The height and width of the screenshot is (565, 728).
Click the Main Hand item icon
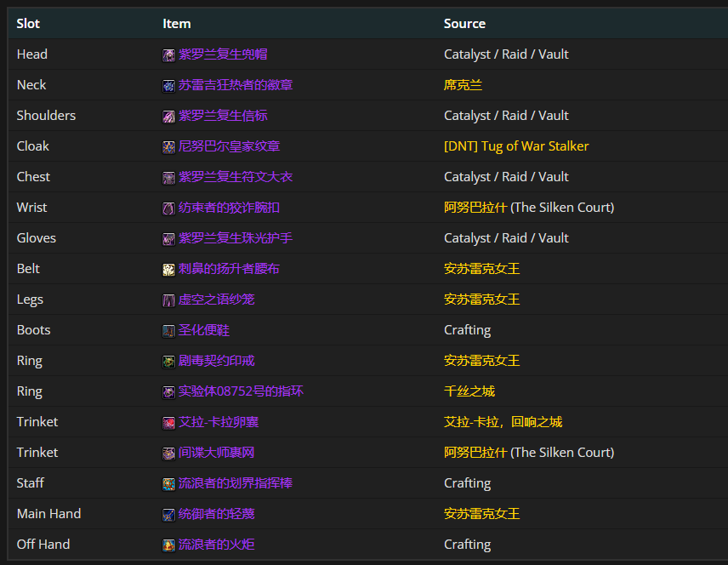coord(169,514)
